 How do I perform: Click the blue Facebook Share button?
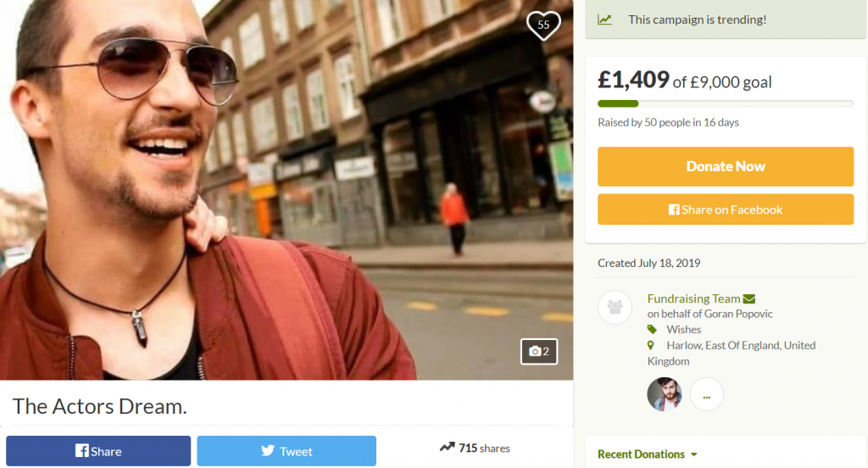[98, 451]
